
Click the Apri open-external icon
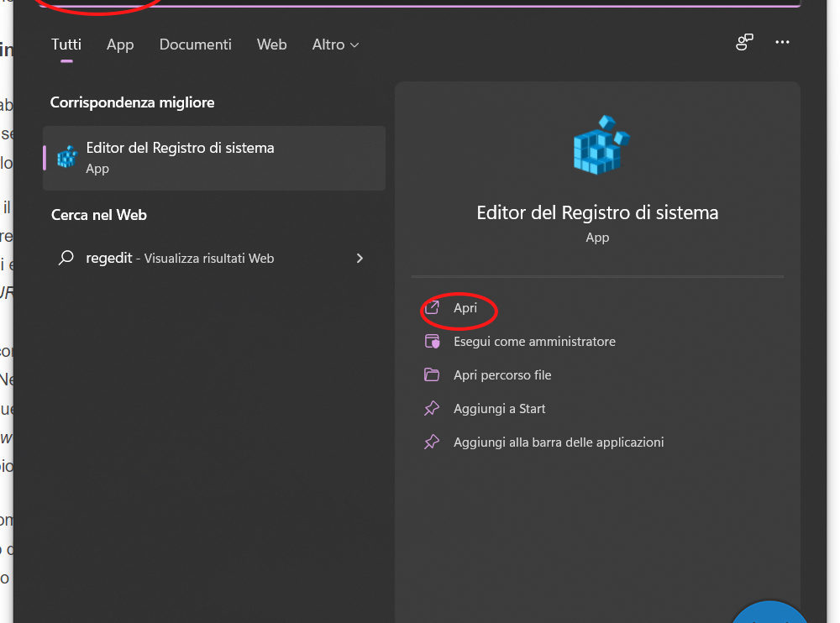(x=432, y=308)
